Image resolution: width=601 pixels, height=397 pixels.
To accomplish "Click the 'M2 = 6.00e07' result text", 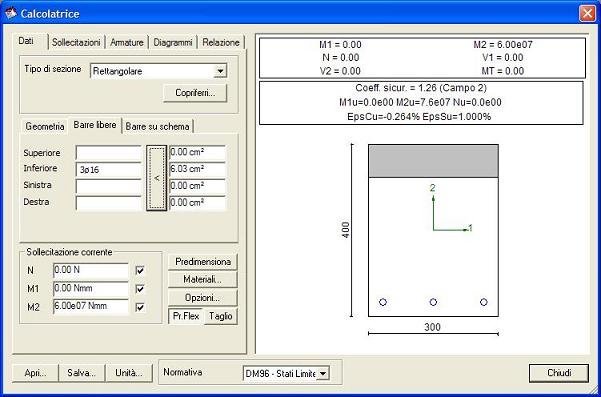I will tap(503, 45).
